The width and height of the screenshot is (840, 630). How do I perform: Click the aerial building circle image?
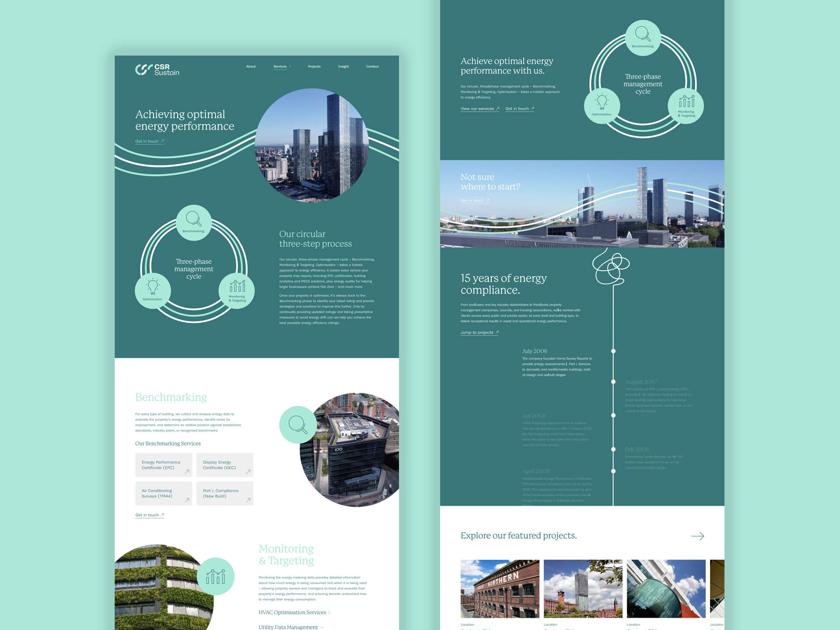(x=350, y=450)
